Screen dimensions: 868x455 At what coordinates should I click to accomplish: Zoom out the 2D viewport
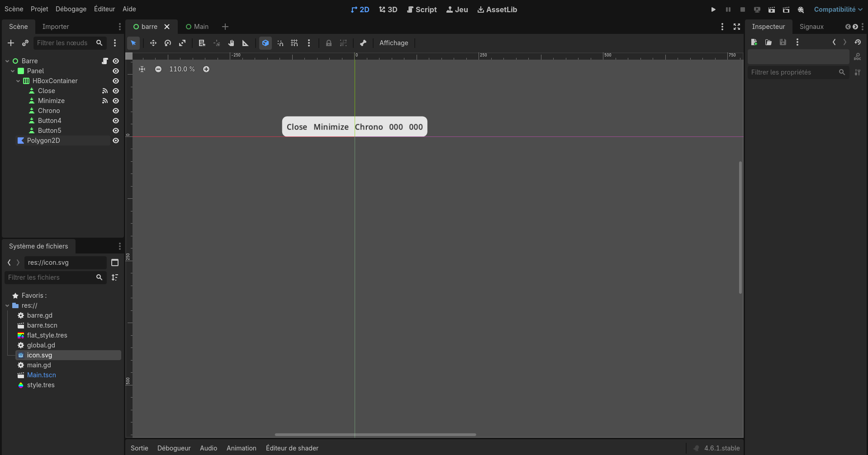pyautogui.click(x=158, y=69)
